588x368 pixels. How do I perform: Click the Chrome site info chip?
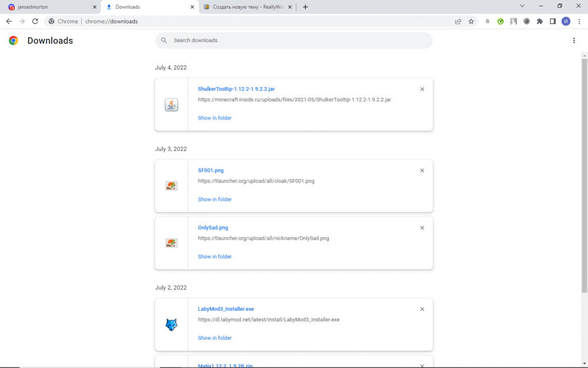[64, 21]
